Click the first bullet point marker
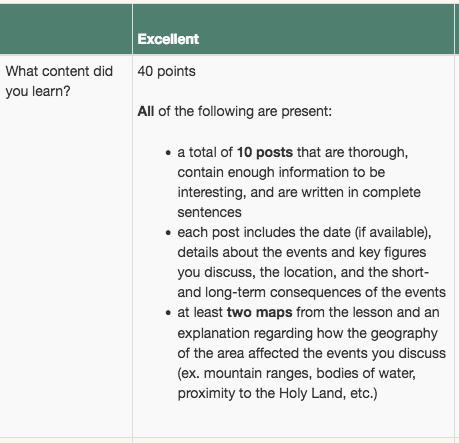459x443 pixels. pos(168,153)
